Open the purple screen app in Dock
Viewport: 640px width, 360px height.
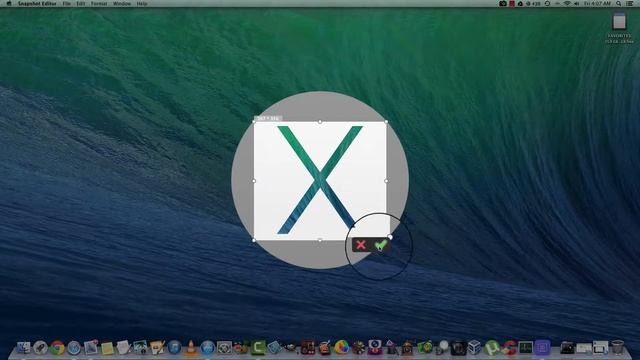(542, 348)
